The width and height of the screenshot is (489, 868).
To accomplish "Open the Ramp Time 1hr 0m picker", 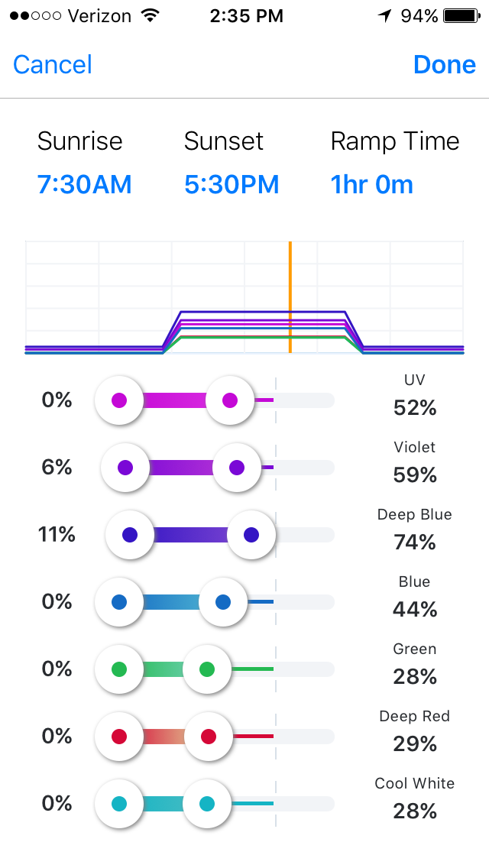I will tap(372, 184).
